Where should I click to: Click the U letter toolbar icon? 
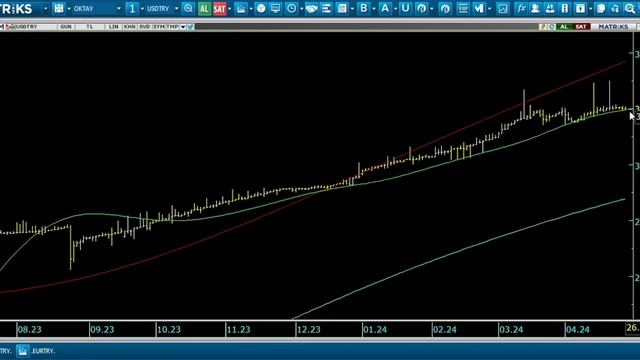[x=405, y=8]
